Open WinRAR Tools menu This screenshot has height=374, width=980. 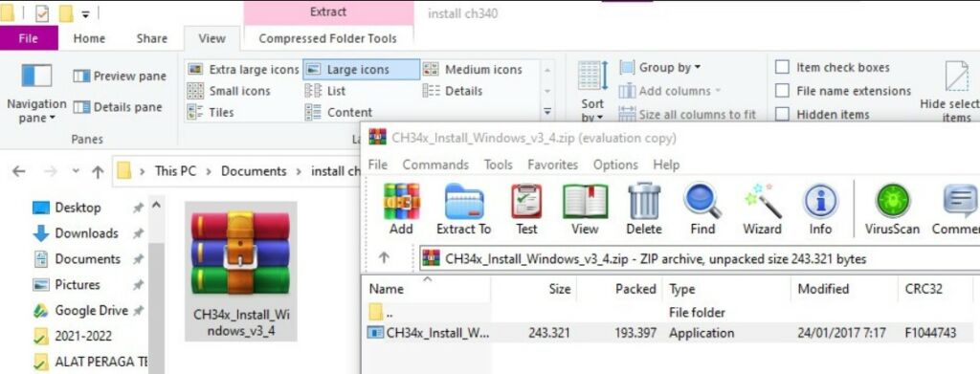click(x=498, y=165)
